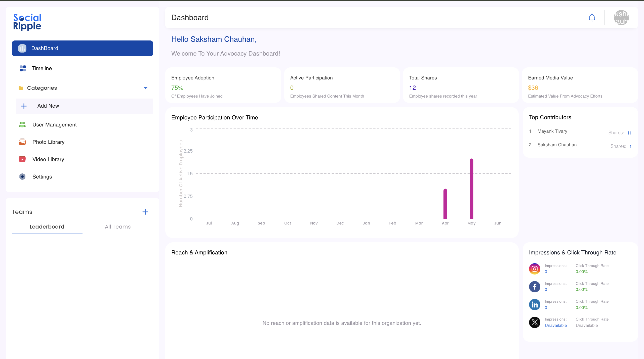The image size is (644, 359).
Task: Click the X (Twitter) icon
Action: click(535, 323)
